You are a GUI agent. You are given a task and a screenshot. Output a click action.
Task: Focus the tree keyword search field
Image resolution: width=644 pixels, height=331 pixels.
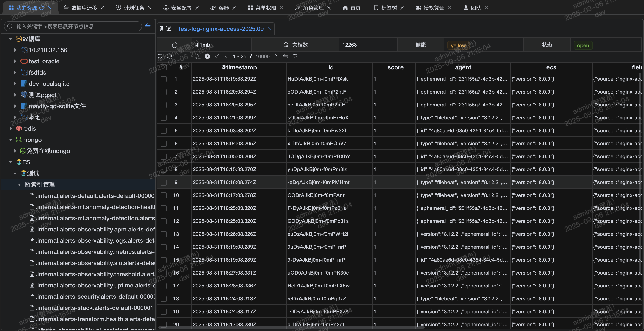point(73,26)
